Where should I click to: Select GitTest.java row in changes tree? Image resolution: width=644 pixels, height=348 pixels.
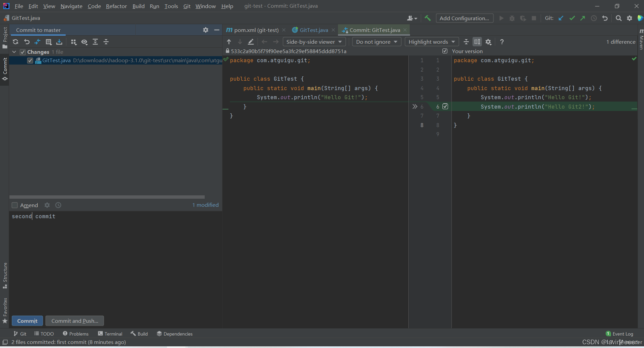click(115, 61)
